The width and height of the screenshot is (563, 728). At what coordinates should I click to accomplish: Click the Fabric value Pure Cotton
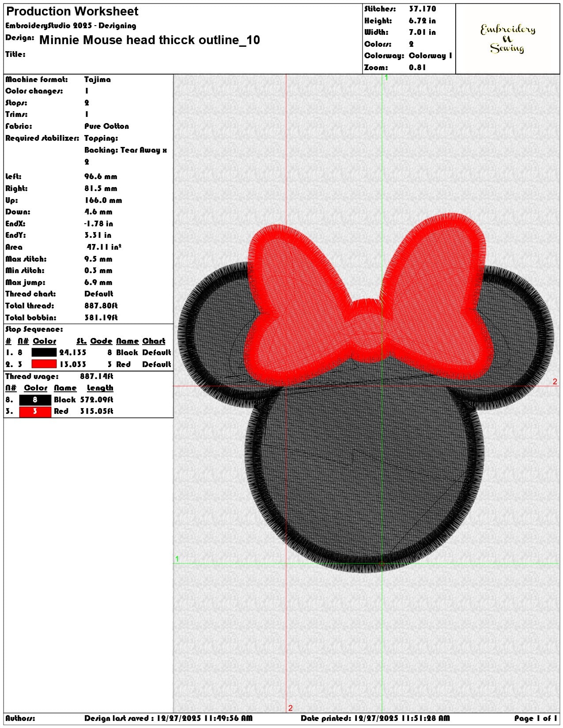pyautogui.click(x=106, y=126)
